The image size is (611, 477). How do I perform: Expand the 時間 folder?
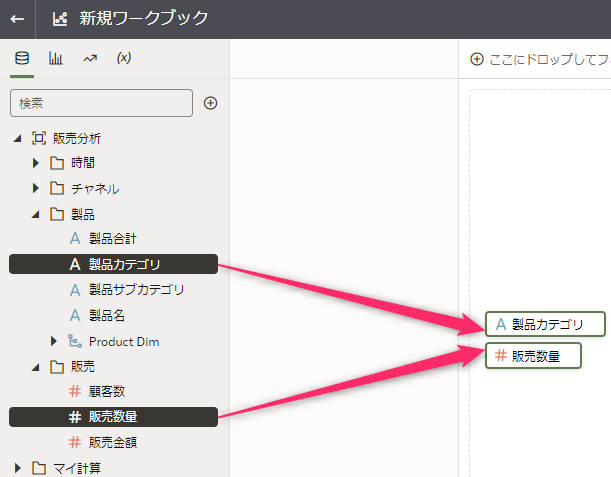click(36, 163)
